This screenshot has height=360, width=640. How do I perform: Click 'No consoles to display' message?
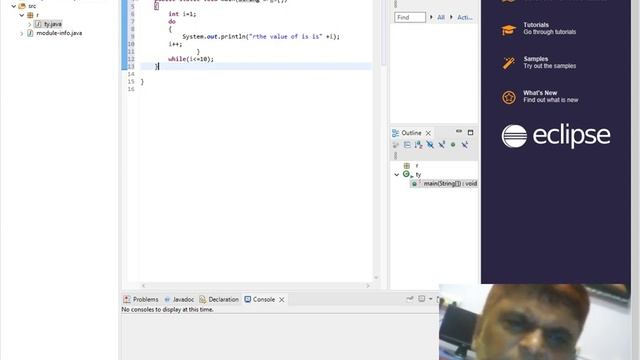pyautogui.click(x=167, y=310)
